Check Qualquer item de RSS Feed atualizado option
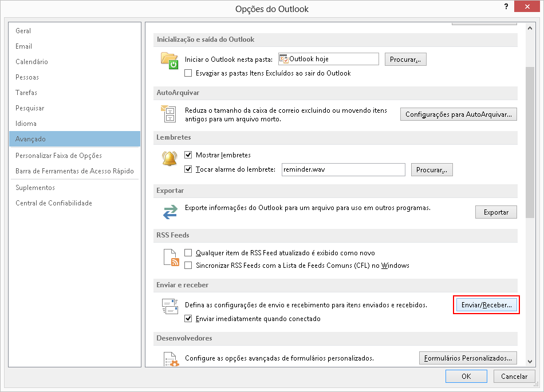The width and height of the screenshot is (544, 392). click(188, 253)
